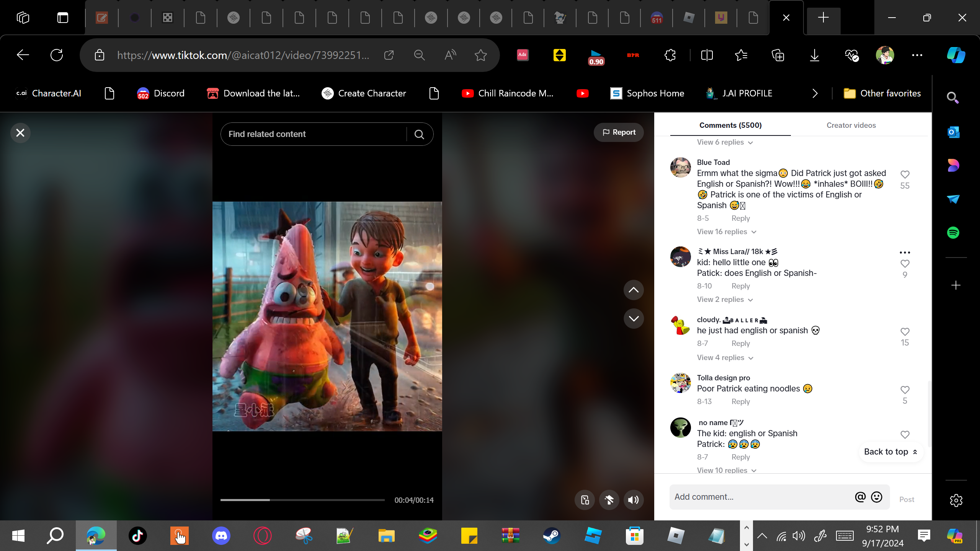
Task: Click Back to top button
Action: click(x=890, y=452)
